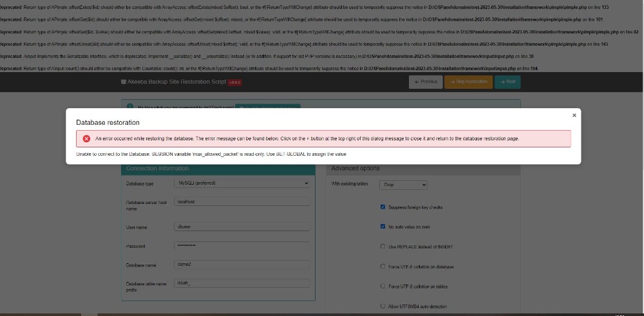Tick Force UTF-8 collation on tables

tap(383, 286)
